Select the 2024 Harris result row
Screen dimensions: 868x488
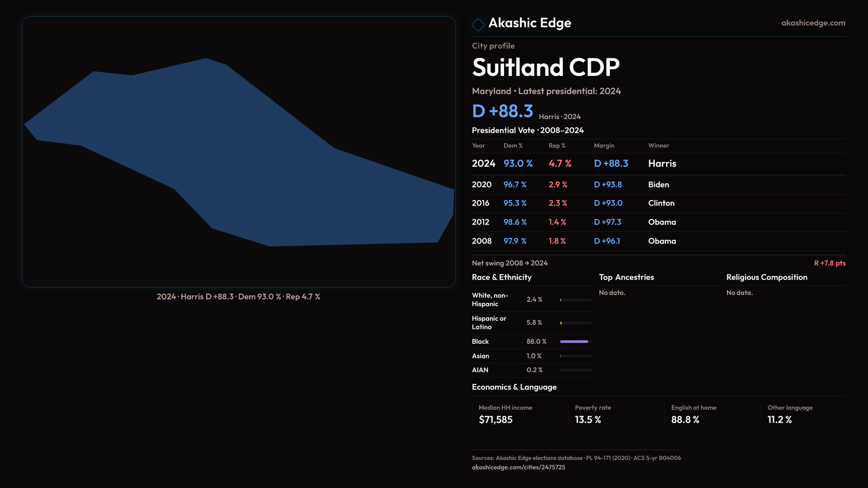coord(658,164)
